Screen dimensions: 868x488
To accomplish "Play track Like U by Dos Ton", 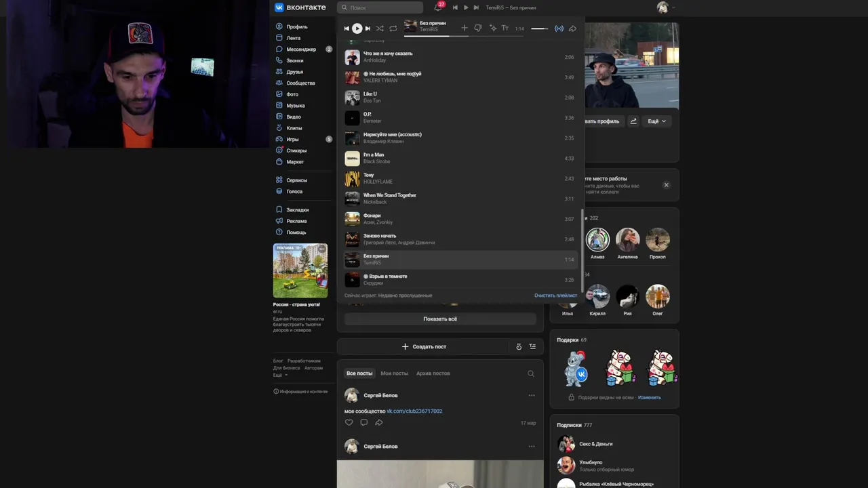I will coord(460,98).
